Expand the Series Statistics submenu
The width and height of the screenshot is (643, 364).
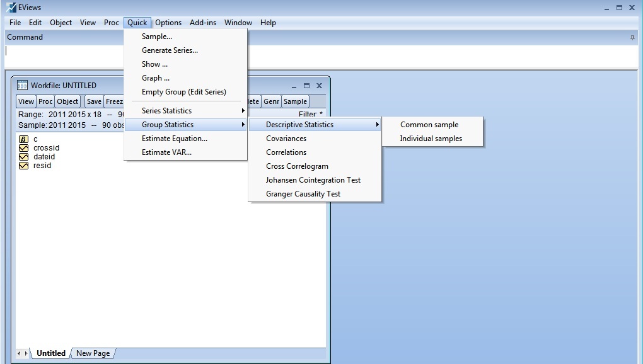click(x=186, y=111)
